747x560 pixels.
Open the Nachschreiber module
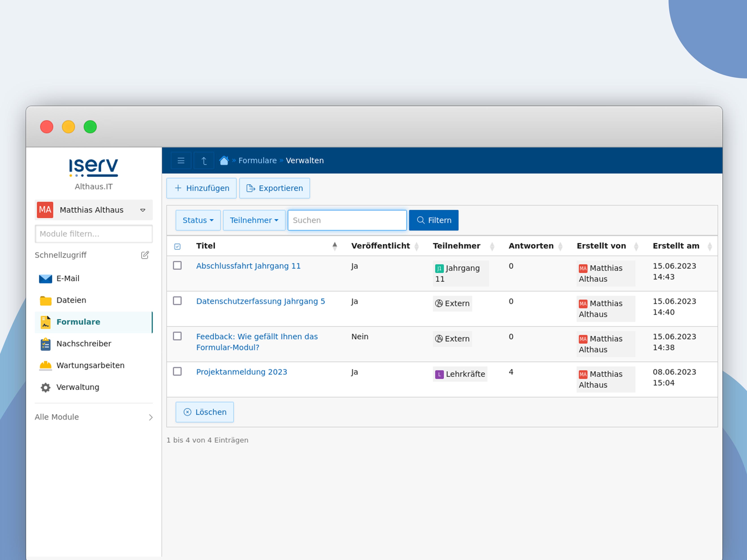pos(93,344)
